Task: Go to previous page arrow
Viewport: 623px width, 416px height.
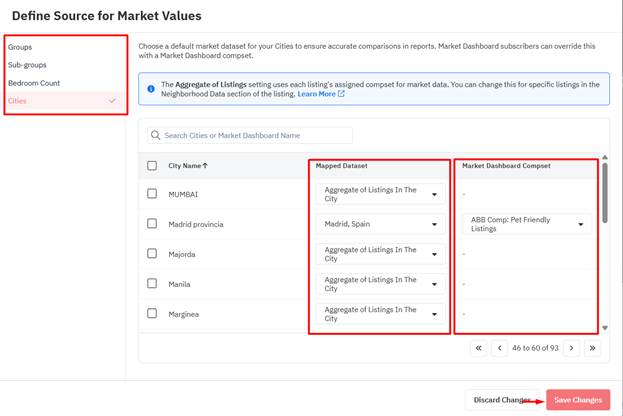Action: (500, 348)
